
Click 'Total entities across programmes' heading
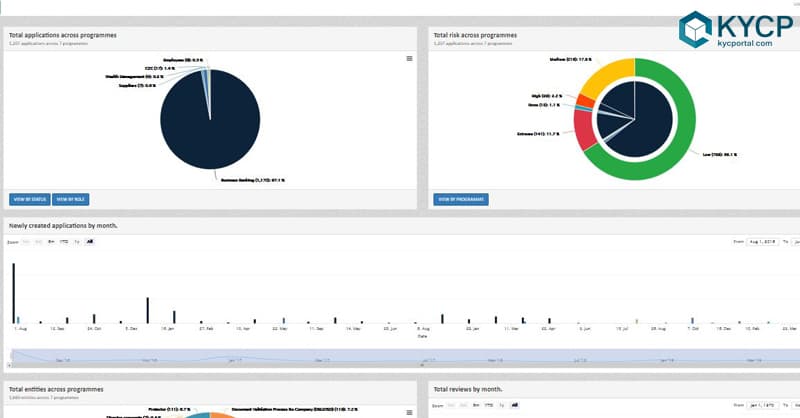56,389
